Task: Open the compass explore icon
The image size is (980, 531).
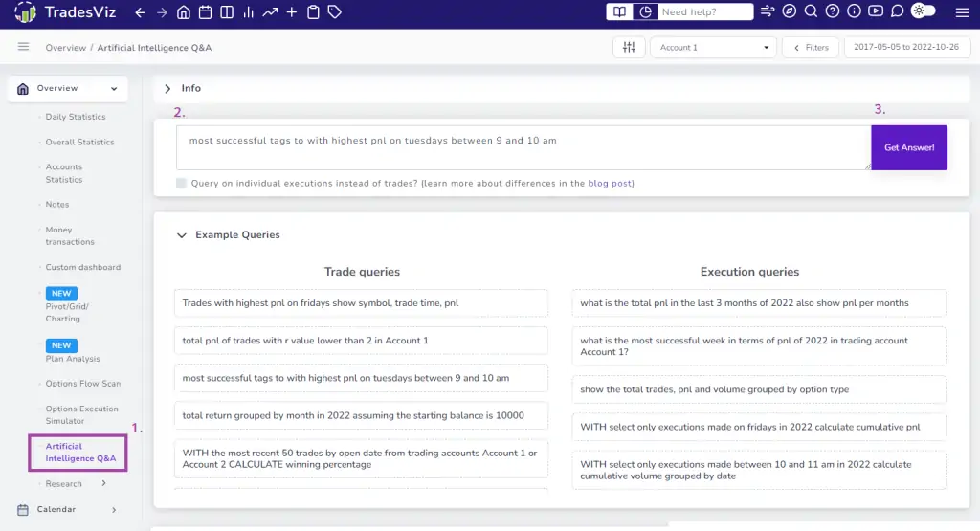Action: (790, 11)
